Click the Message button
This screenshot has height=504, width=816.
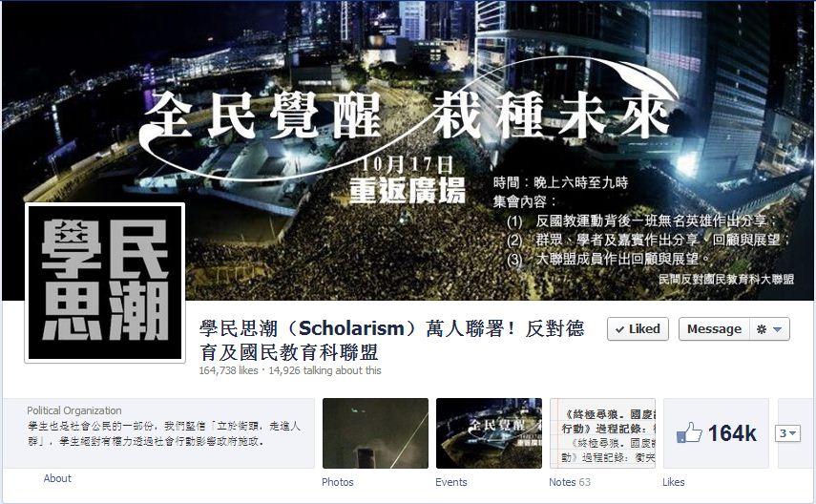pyautogui.click(x=714, y=329)
